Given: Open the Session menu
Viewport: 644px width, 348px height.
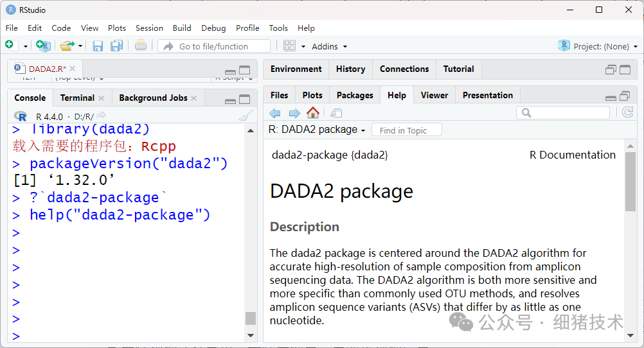Looking at the screenshot, I should coord(149,28).
